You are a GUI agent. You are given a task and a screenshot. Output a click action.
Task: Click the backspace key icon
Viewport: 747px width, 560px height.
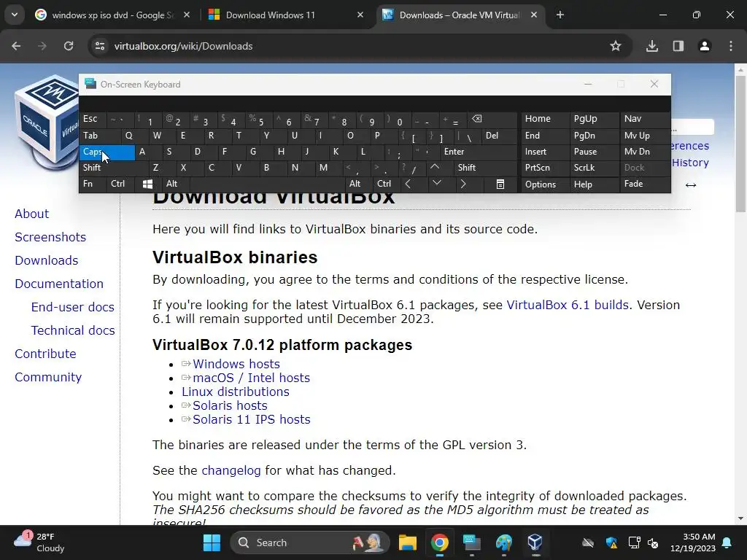492,119
